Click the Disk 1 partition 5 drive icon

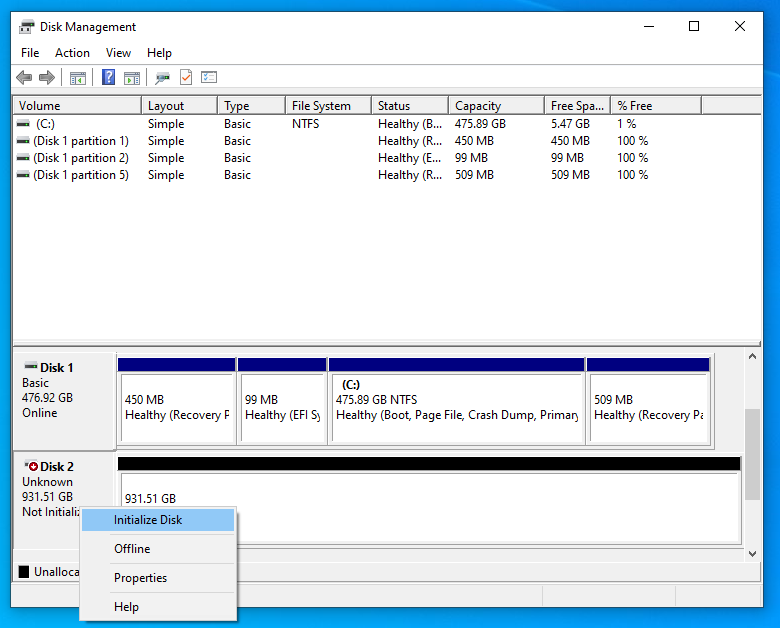[x=23, y=175]
